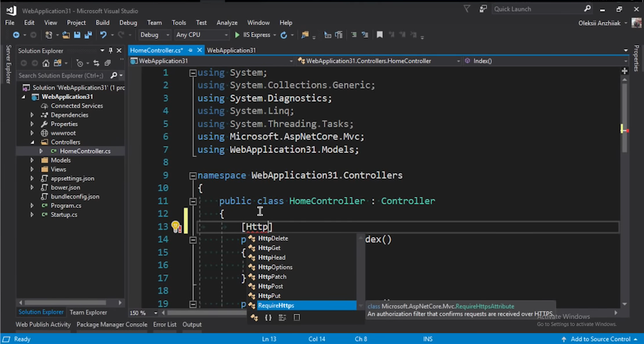Click the Navigate Backward arrow icon
The width and height of the screenshot is (644, 344).
[x=16, y=35]
